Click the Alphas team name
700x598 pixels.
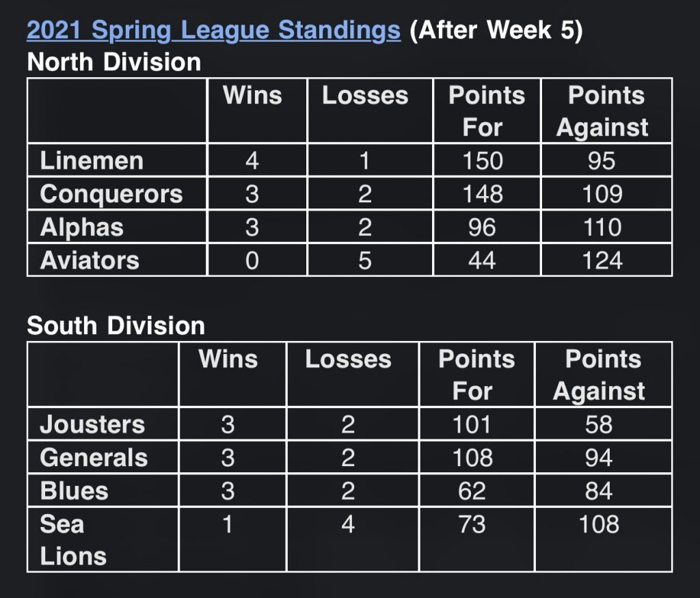(81, 227)
